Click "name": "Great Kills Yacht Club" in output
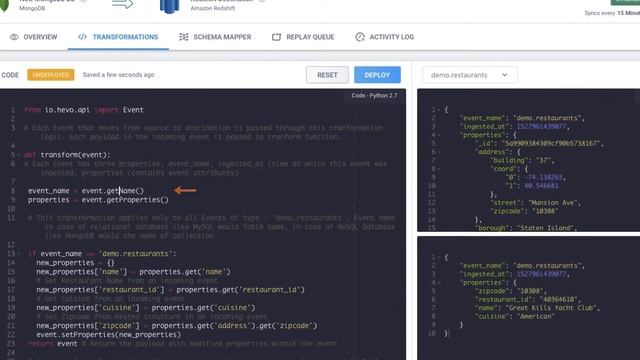 click(x=537, y=308)
